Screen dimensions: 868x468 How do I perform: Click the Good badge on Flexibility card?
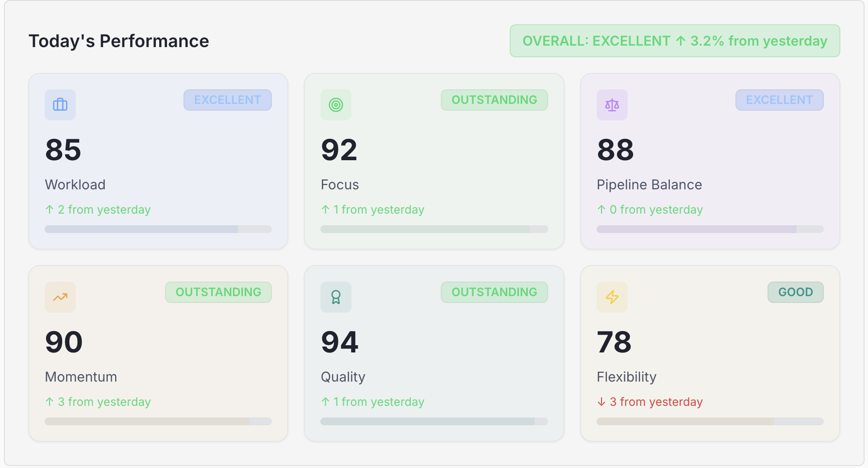[795, 292]
